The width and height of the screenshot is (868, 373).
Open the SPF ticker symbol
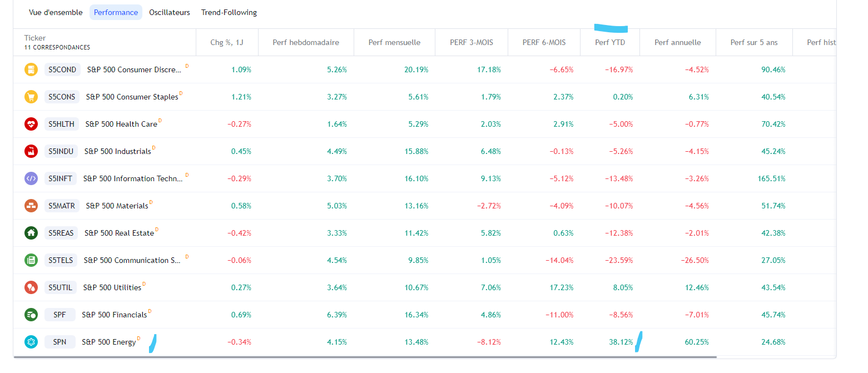(60, 315)
